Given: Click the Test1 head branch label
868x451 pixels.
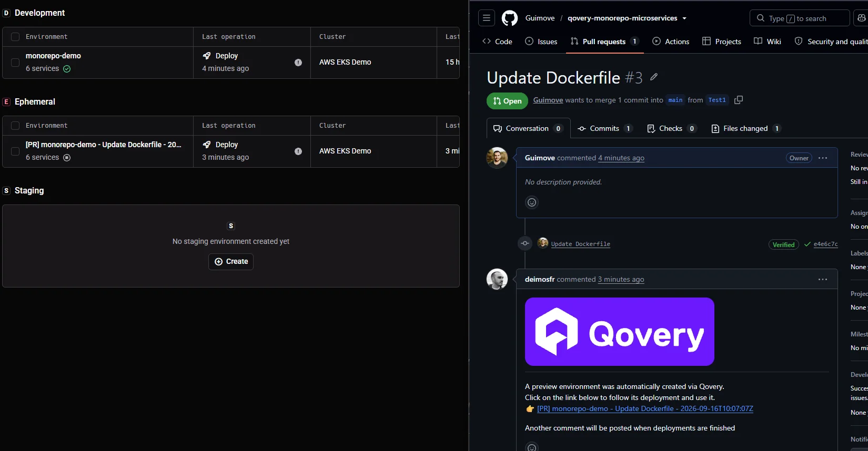Looking at the screenshot, I should pyautogui.click(x=717, y=100).
